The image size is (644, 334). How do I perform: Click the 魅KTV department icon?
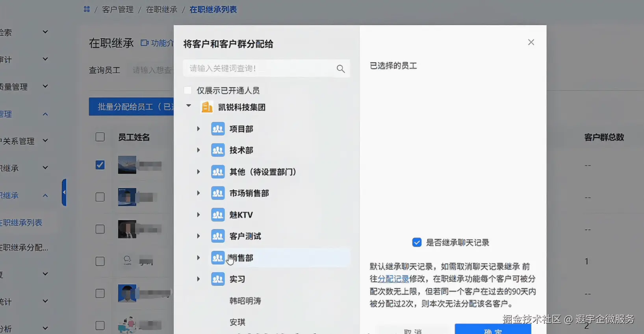point(218,214)
